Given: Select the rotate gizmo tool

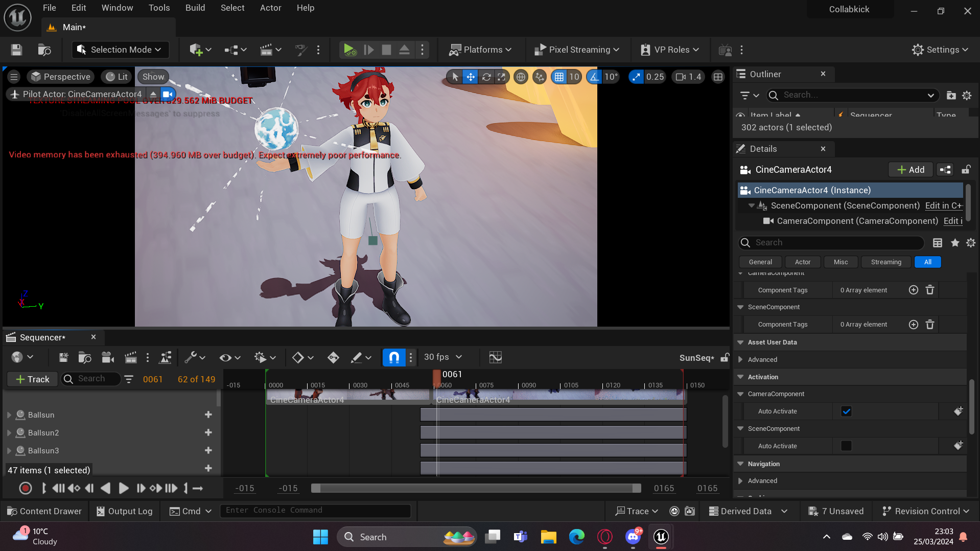Looking at the screenshot, I should [486, 77].
